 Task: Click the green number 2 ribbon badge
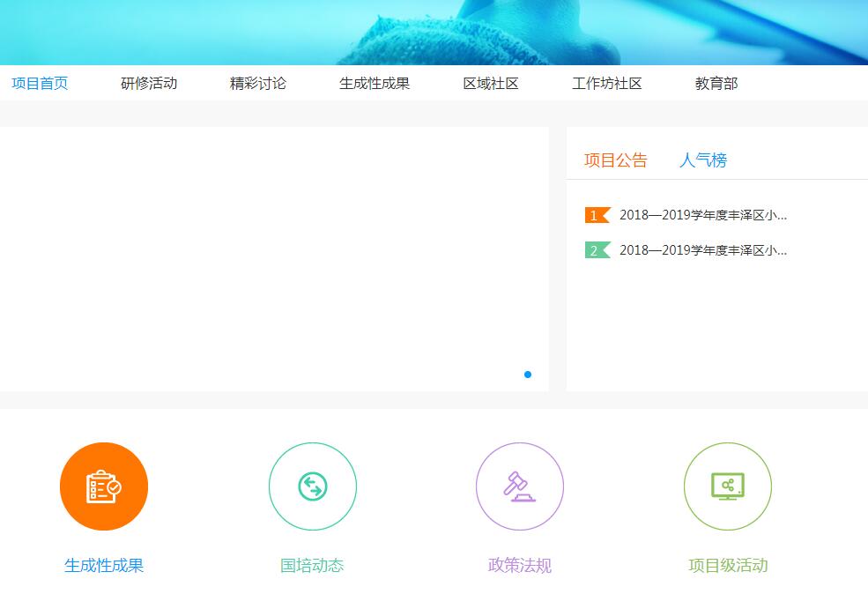[597, 250]
